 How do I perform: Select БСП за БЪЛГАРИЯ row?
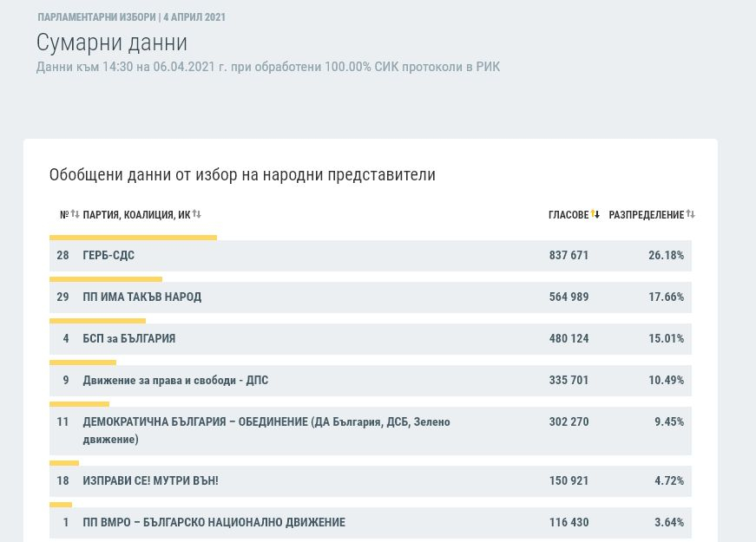pos(371,339)
